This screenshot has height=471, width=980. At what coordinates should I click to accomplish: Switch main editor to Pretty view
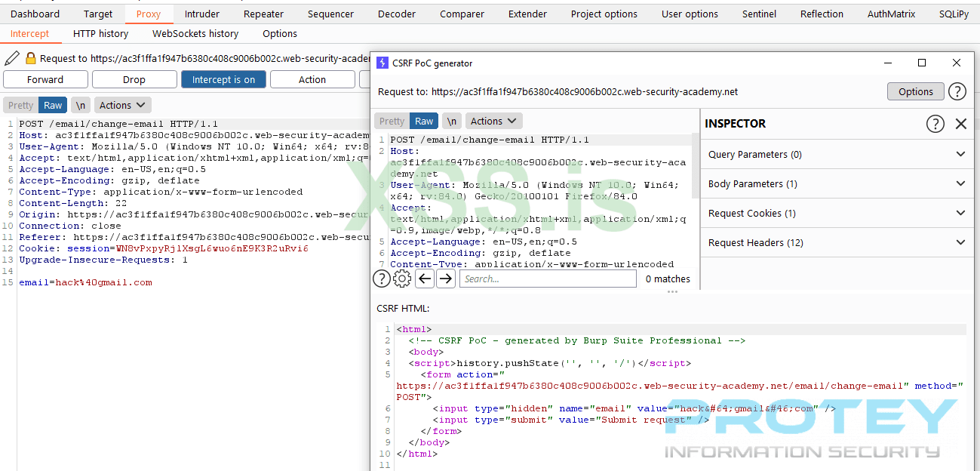(x=21, y=105)
